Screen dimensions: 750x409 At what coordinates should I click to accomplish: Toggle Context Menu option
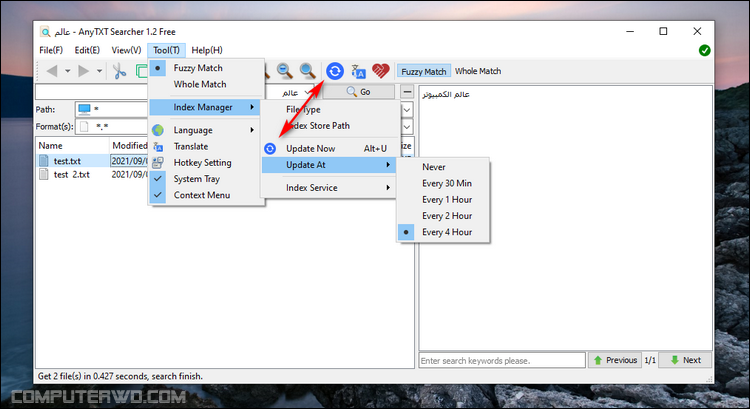[207, 195]
